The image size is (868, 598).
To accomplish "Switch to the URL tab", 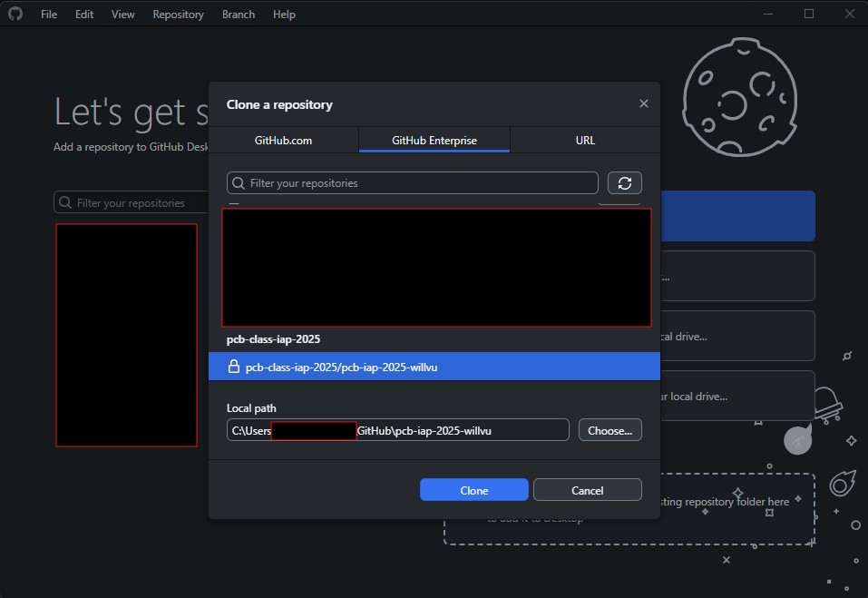I will point(585,140).
